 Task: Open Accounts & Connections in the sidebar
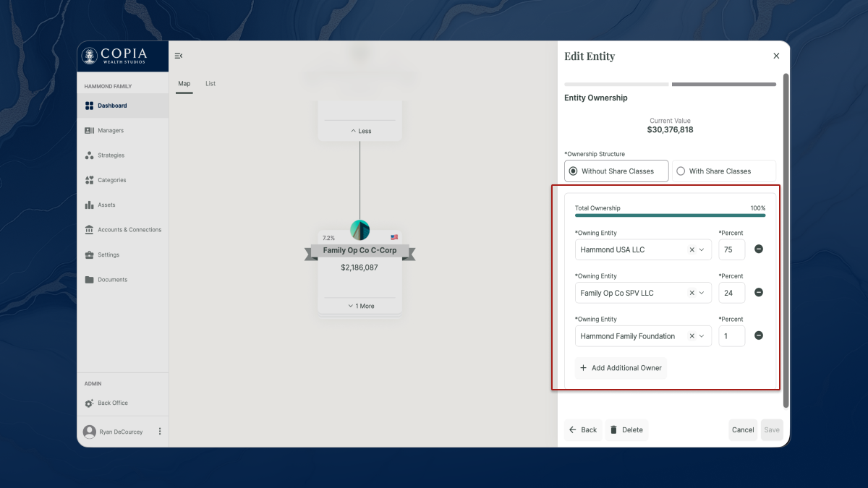[129, 230]
